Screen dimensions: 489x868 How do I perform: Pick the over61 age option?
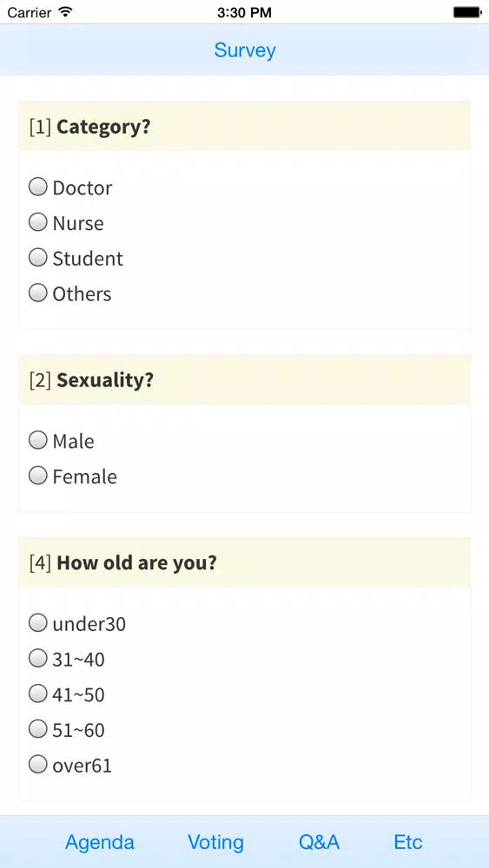(37, 765)
